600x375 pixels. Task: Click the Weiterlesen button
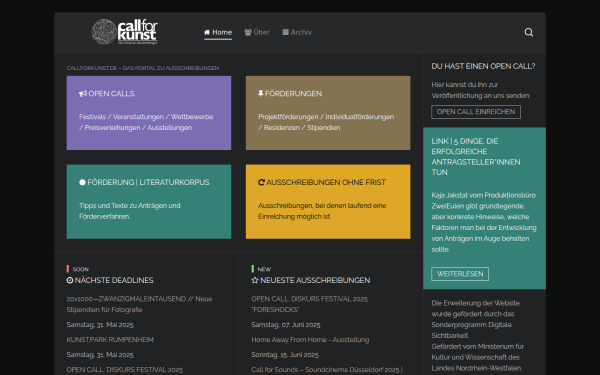(460, 274)
